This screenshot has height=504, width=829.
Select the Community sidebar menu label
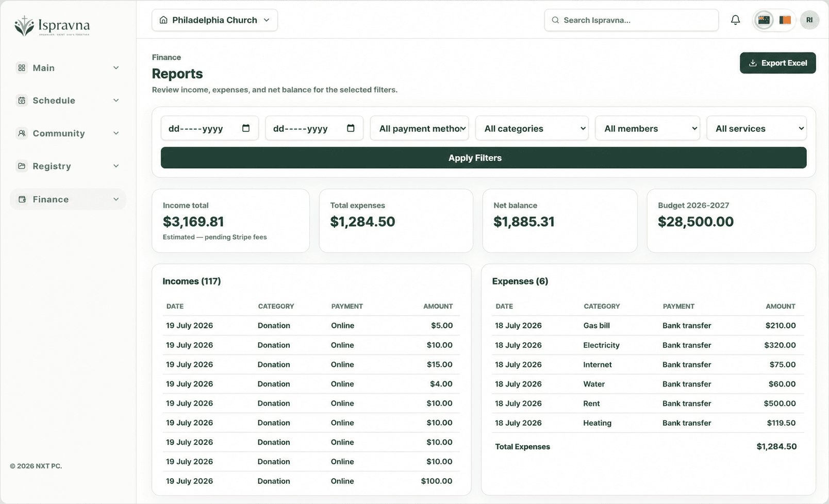pyautogui.click(x=59, y=133)
